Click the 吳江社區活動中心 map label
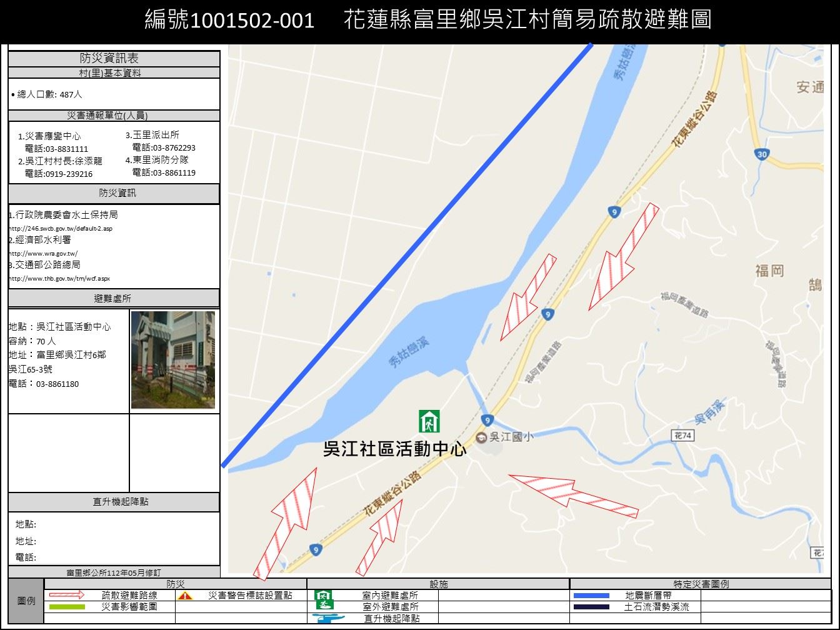The height and width of the screenshot is (630, 840). pos(394,449)
